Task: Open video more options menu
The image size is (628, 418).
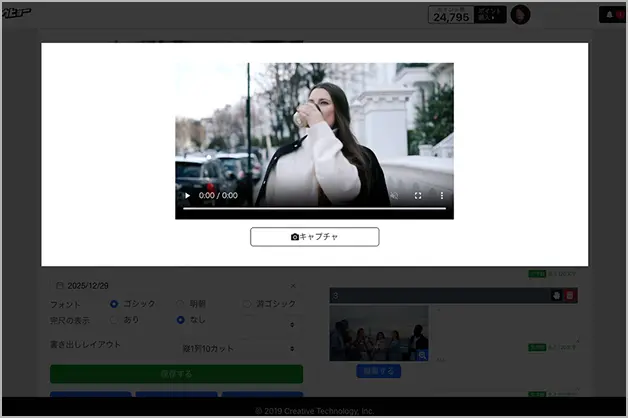Action: pyautogui.click(x=442, y=196)
